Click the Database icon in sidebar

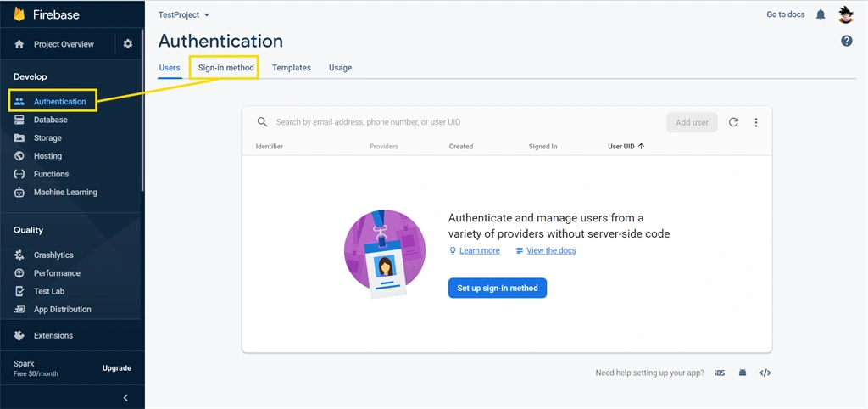coord(19,120)
